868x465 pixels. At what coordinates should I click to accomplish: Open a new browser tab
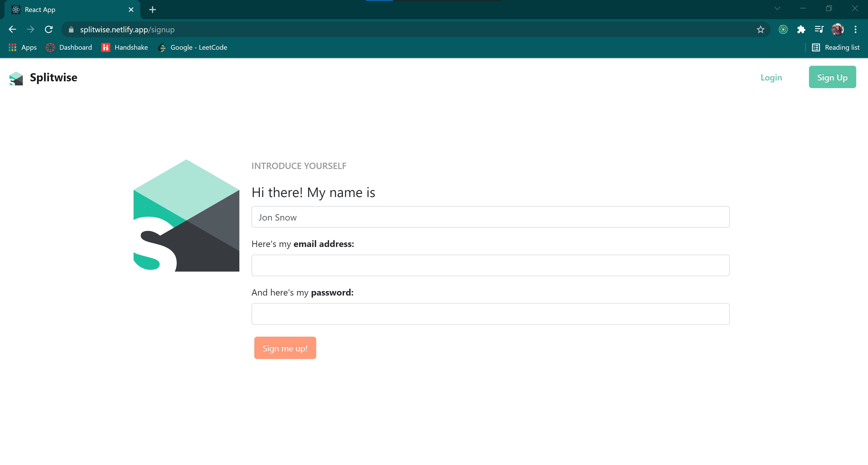pyautogui.click(x=152, y=10)
